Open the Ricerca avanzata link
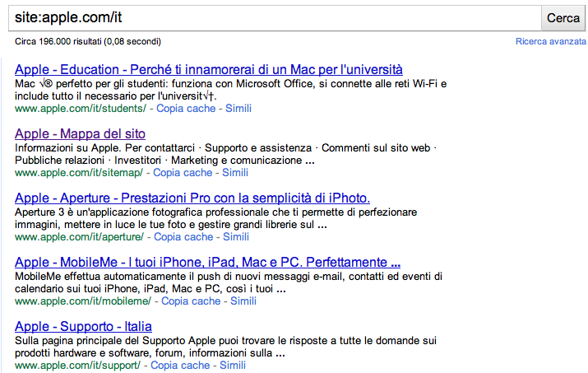 point(550,41)
